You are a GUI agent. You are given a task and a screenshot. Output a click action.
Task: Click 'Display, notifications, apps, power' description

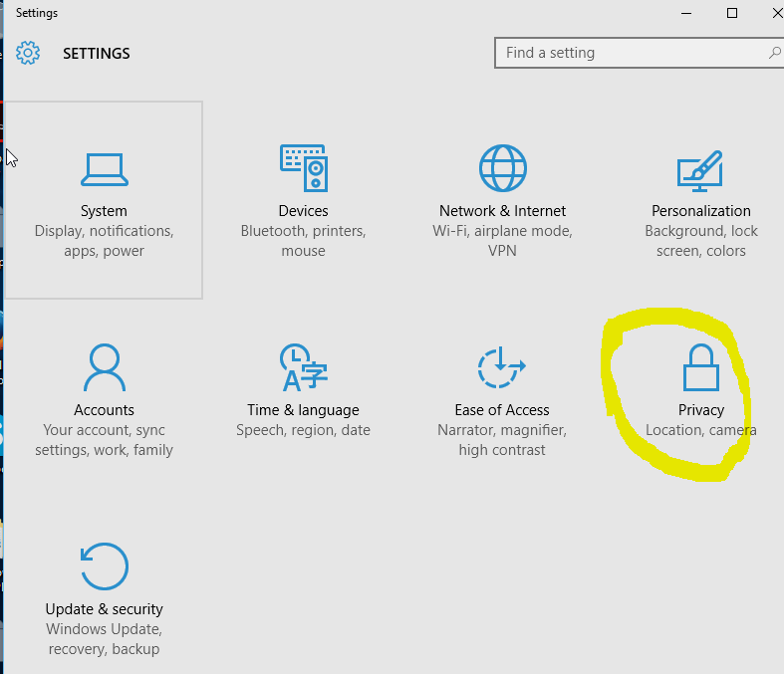(104, 241)
